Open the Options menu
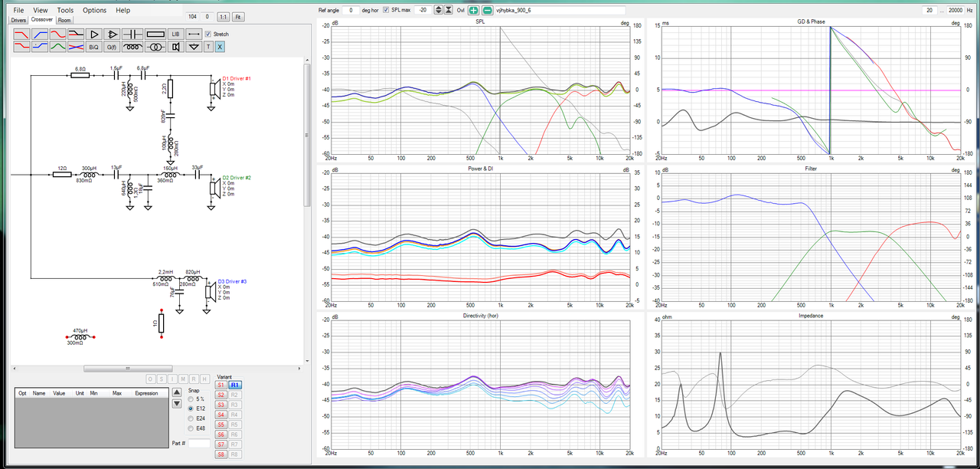Image resolution: width=980 pixels, height=469 pixels. coord(94,10)
